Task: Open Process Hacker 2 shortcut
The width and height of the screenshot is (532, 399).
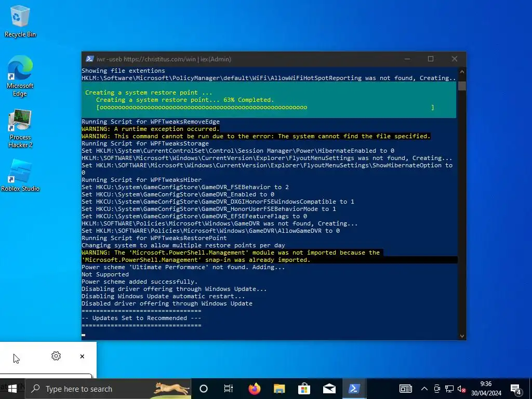Action: tap(20, 129)
